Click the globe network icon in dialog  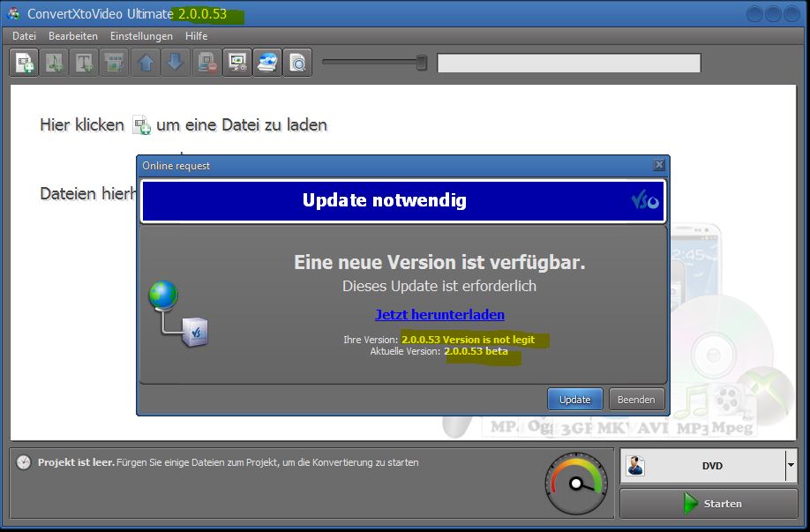pos(179,313)
